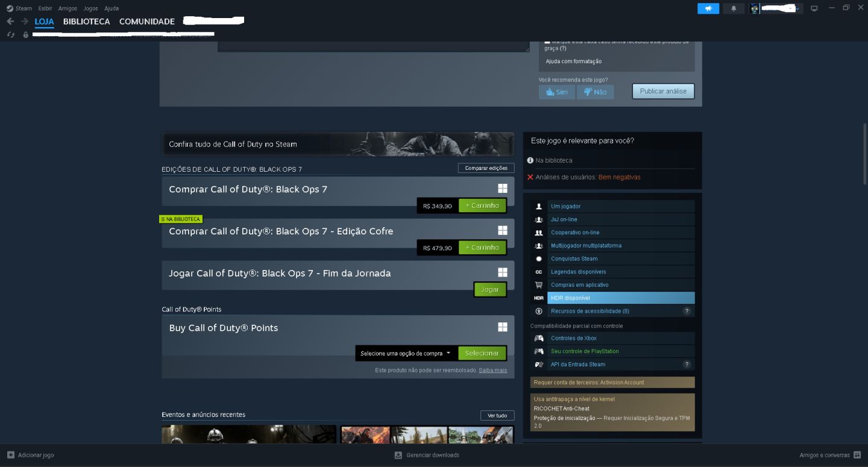Click the question mark beside API da Entrada Steam

coord(687,364)
